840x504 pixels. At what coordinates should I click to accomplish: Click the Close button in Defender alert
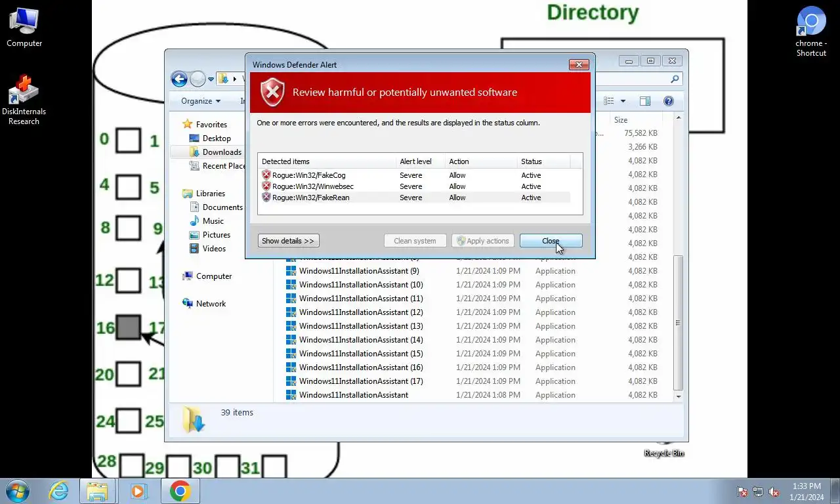(x=551, y=241)
